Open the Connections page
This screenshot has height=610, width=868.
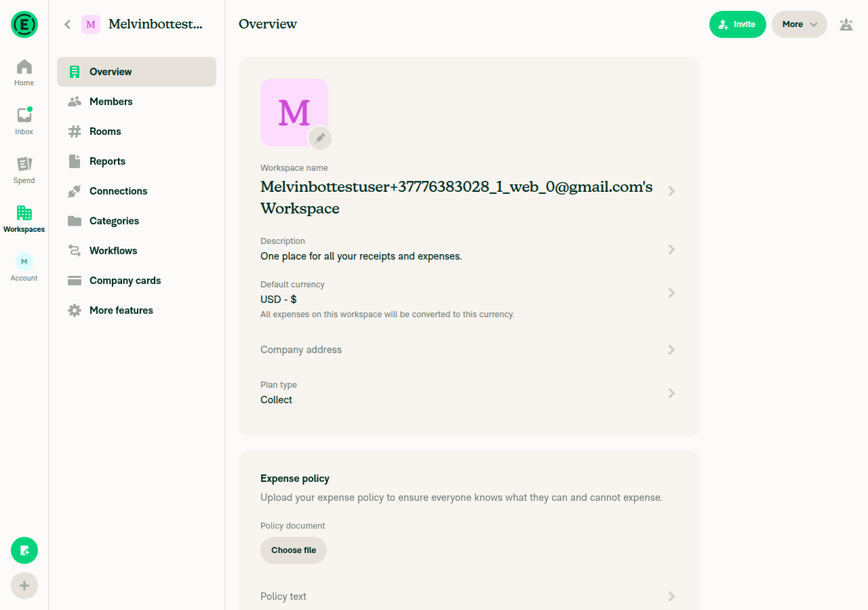tap(136, 191)
